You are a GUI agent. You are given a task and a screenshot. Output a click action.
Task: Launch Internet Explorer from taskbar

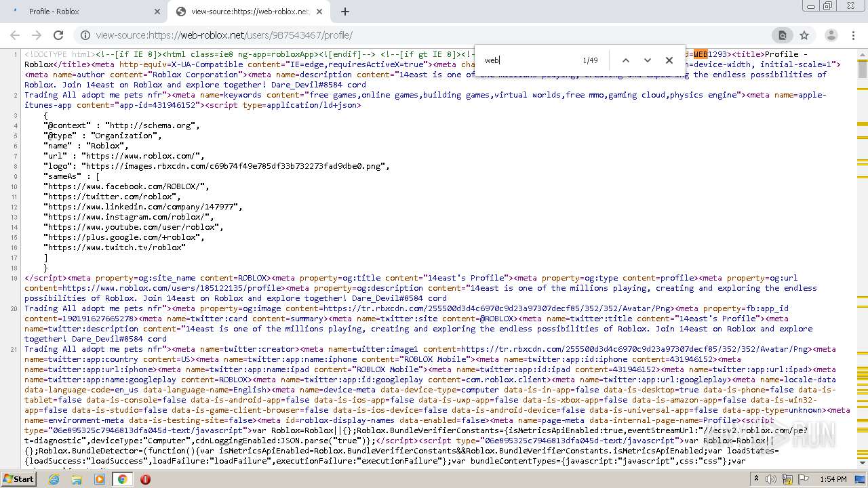[54, 479]
